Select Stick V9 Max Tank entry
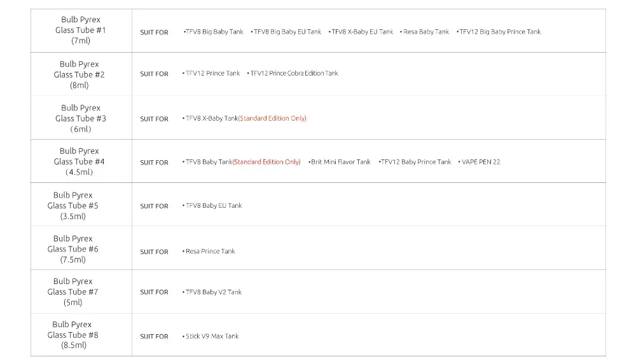 [211, 336]
